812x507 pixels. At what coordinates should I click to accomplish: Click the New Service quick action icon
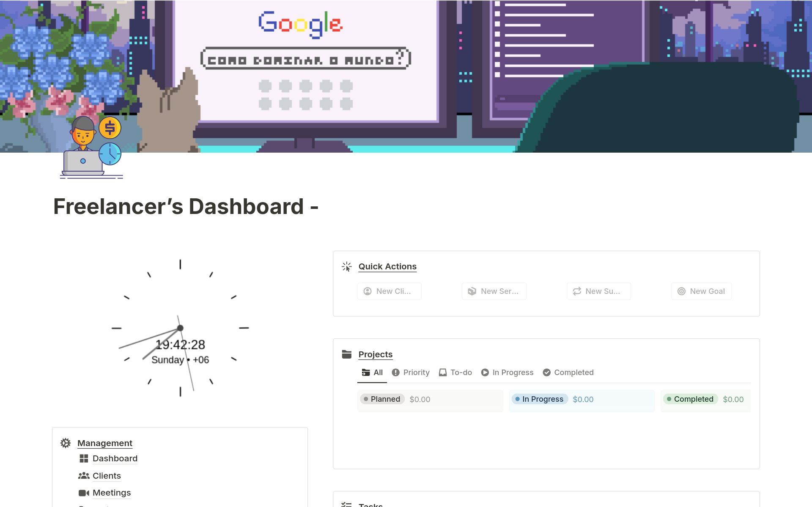472,291
